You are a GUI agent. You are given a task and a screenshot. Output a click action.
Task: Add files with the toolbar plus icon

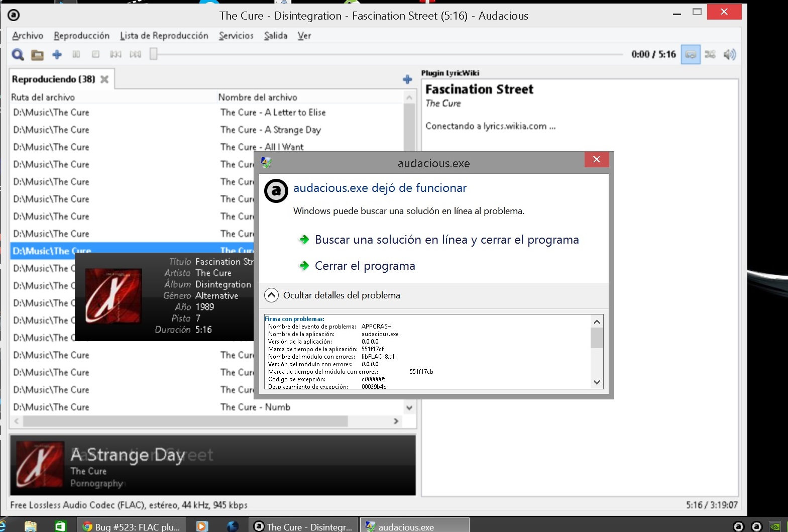point(57,54)
